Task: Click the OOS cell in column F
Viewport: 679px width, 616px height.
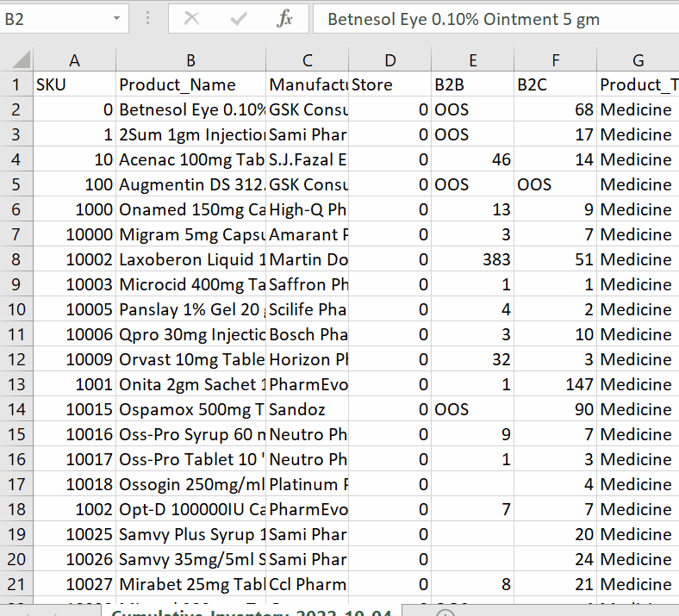Action: (x=555, y=184)
